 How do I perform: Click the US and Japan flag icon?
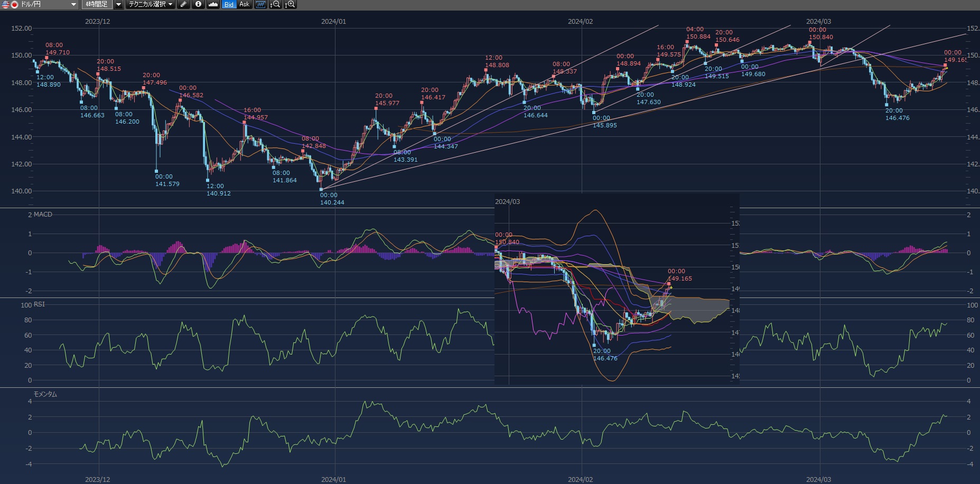pyautogui.click(x=10, y=4)
